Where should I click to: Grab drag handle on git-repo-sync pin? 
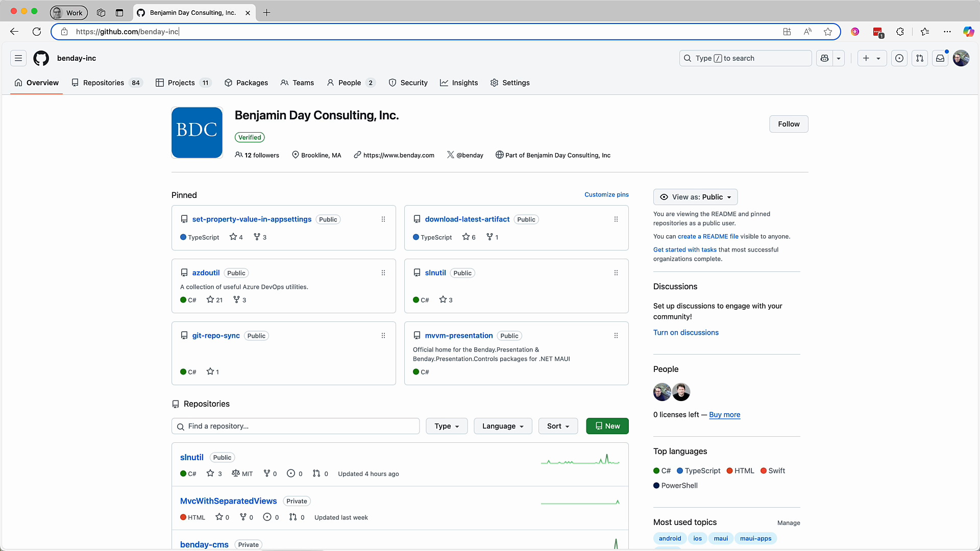pos(383,336)
